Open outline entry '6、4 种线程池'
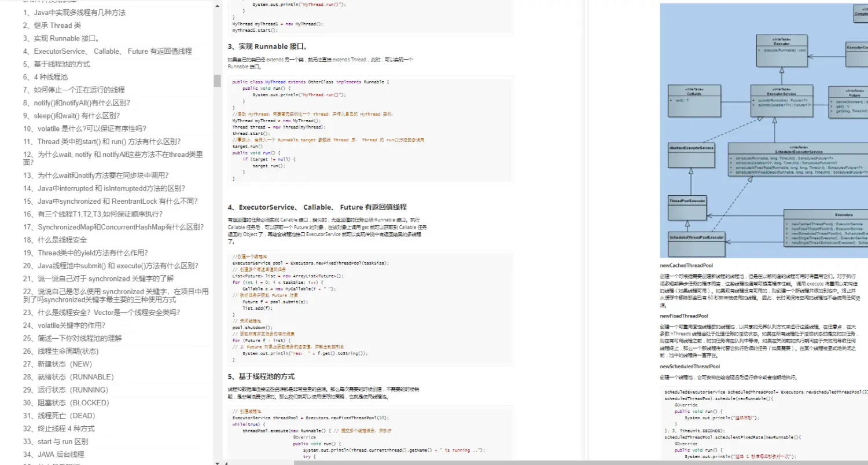Screen dimensions: 868x465 [x=46, y=77]
